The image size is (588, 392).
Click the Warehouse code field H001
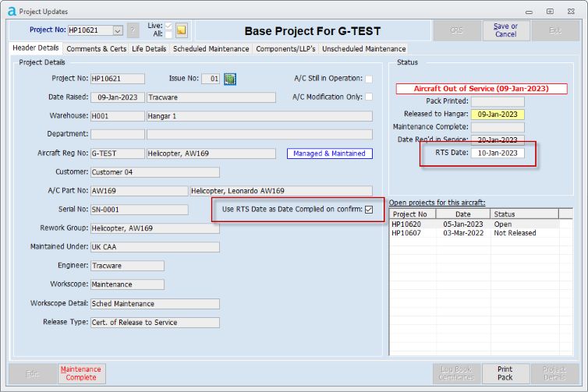[118, 116]
